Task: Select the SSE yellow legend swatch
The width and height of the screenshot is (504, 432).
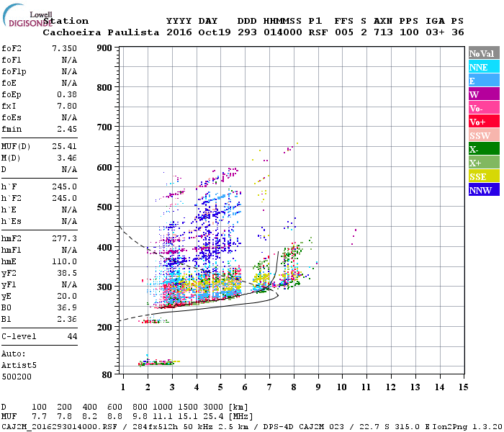Action: pyautogui.click(x=484, y=176)
